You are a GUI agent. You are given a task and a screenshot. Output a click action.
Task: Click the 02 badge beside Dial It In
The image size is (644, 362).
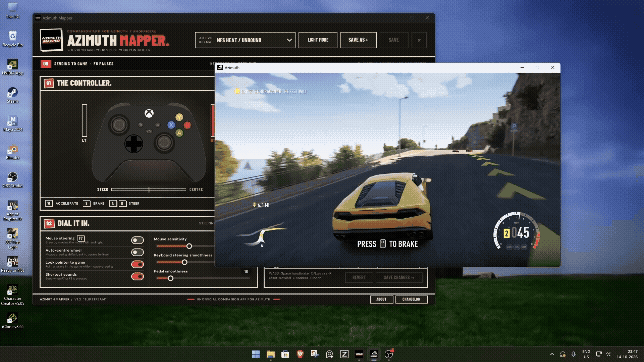(49, 224)
